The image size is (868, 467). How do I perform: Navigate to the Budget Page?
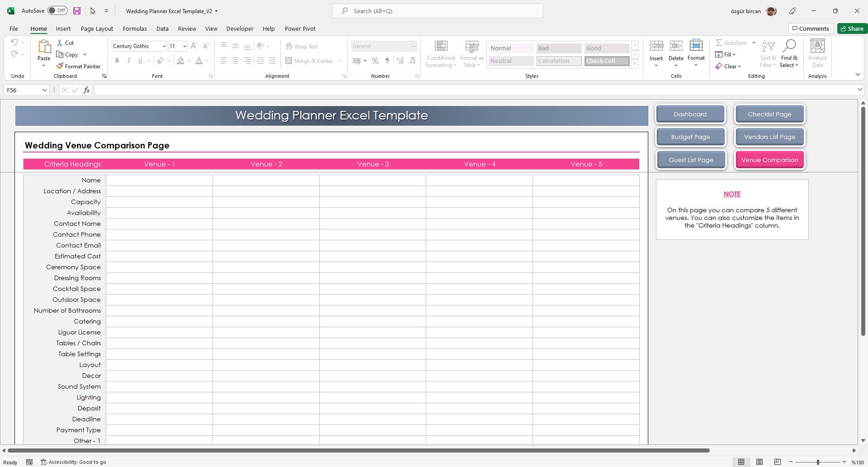pyautogui.click(x=690, y=137)
